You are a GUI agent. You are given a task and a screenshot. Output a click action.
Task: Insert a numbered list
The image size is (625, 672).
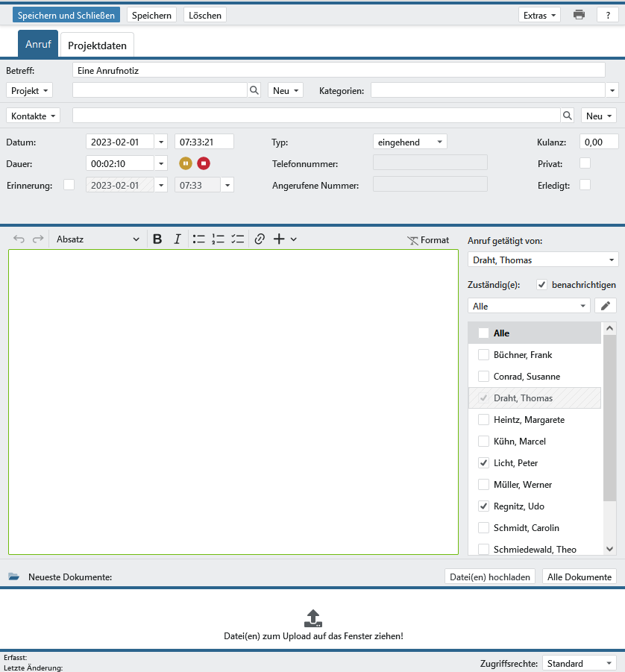click(x=219, y=239)
